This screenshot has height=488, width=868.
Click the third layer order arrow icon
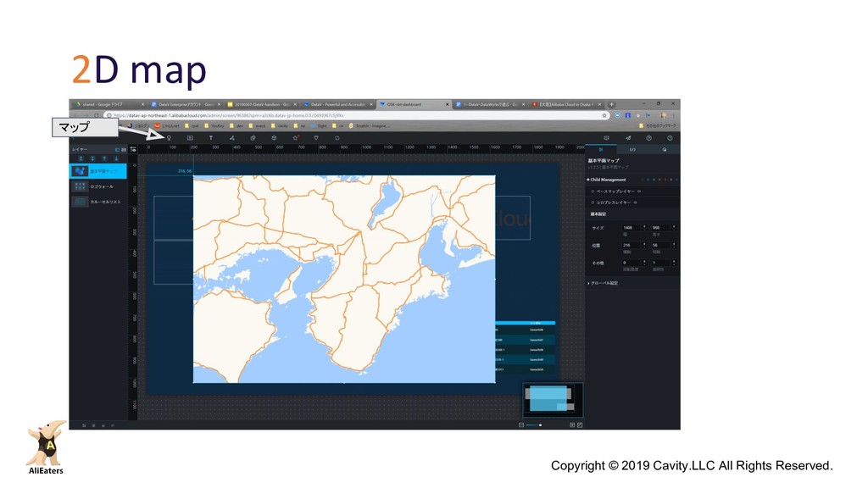(x=104, y=158)
